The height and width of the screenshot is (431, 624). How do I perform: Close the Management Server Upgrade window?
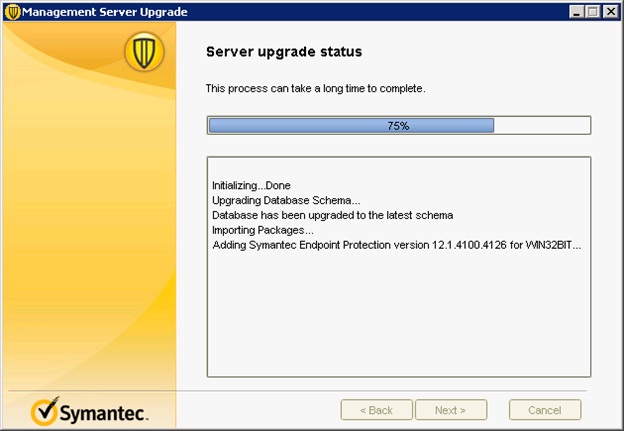[611, 12]
